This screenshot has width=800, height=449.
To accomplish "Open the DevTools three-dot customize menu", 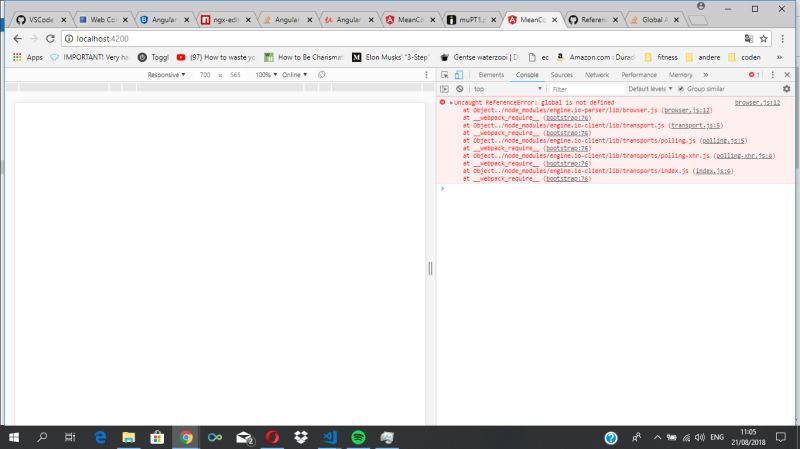I will [x=772, y=74].
